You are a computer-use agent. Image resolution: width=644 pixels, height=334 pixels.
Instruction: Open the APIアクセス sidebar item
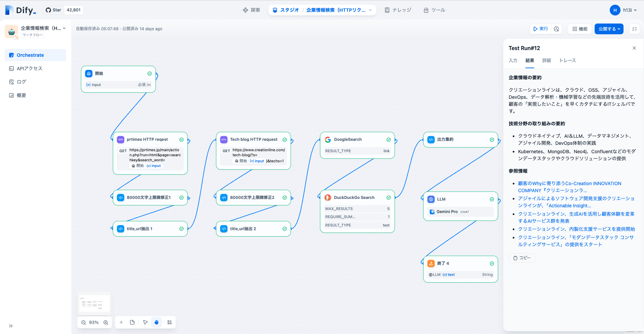tap(30, 69)
